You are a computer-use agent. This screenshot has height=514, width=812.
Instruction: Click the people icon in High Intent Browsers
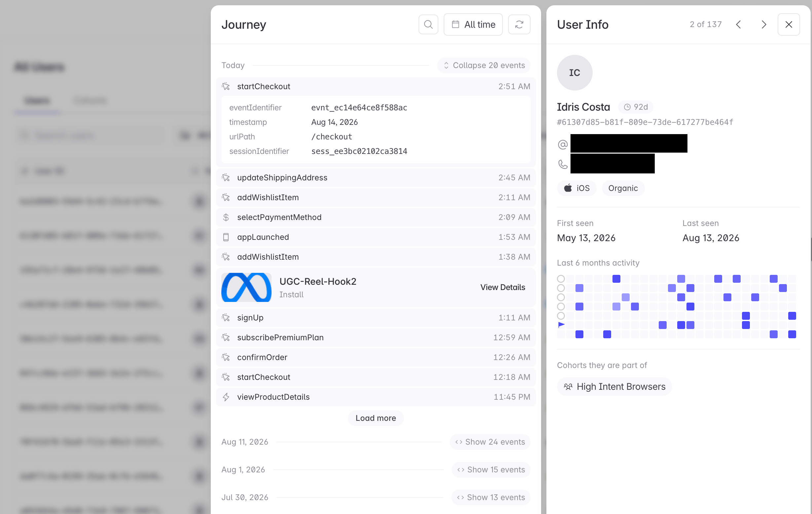[x=568, y=386]
